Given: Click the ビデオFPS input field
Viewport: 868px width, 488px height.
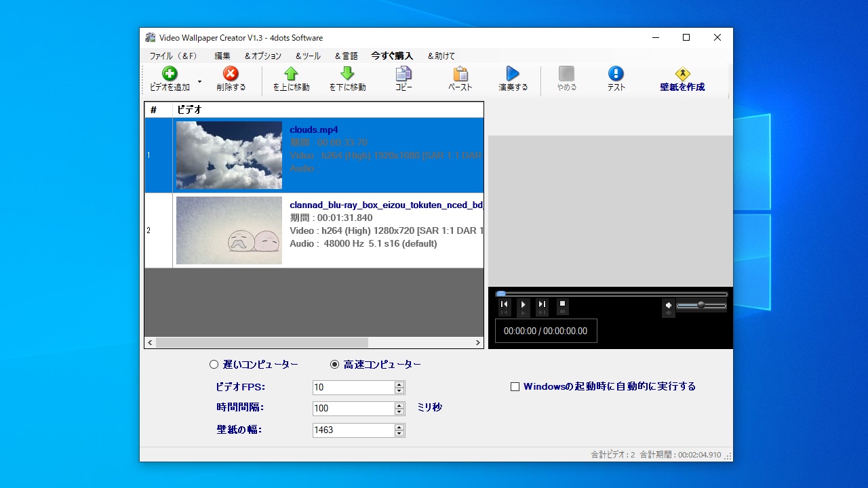Looking at the screenshot, I should (x=353, y=388).
